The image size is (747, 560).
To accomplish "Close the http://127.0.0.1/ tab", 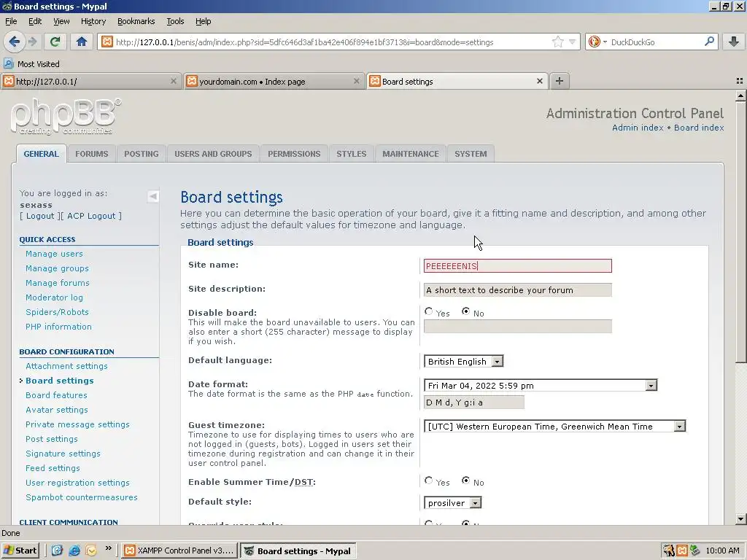I will pyautogui.click(x=174, y=81).
